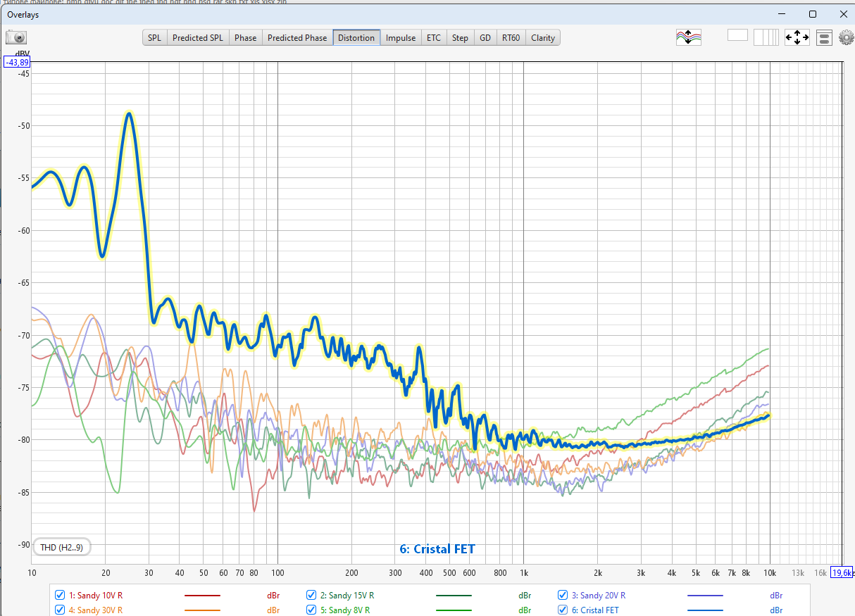This screenshot has width=855, height=616.
Task: Click the orange line sample for Sandy 30V R
Action: click(202, 610)
